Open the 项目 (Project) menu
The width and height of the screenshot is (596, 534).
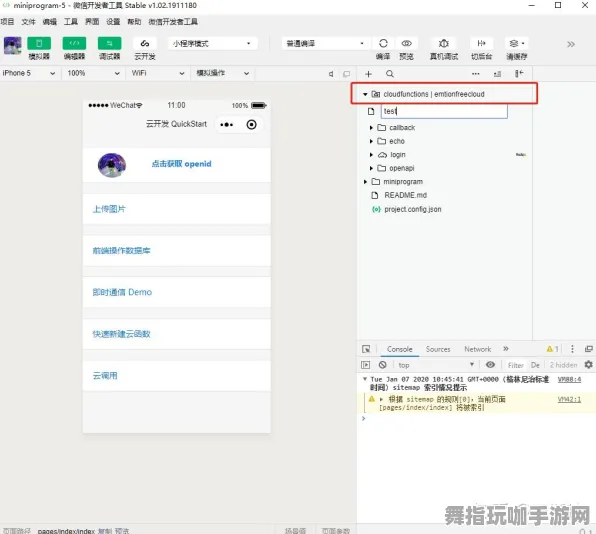coord(7,22)
